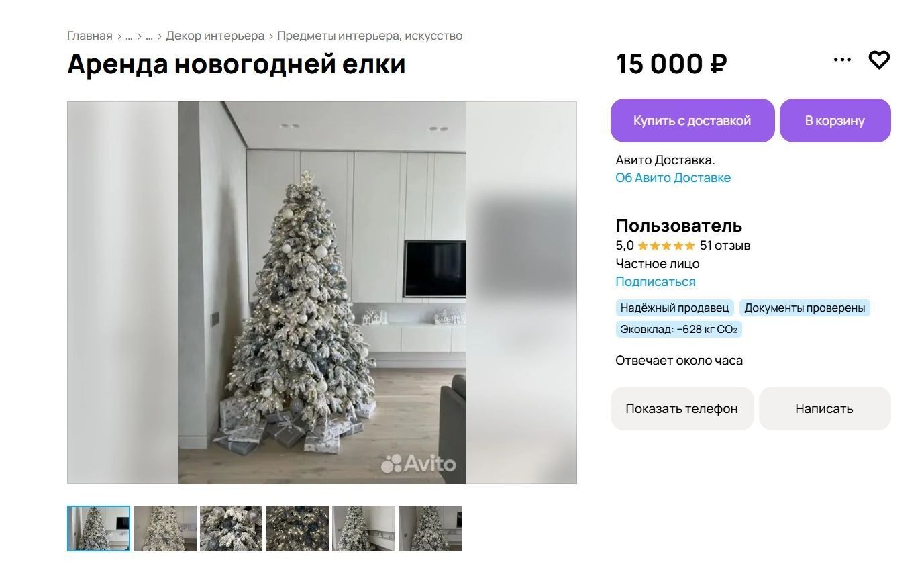Open '51 отзыв' seller reviews
Screen dimensions: 924x564
point(725,246)
